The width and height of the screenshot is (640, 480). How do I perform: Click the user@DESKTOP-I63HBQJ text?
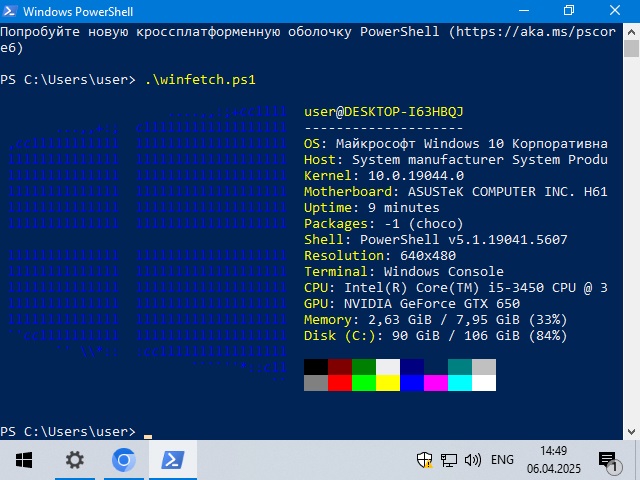tap(384, 112)
